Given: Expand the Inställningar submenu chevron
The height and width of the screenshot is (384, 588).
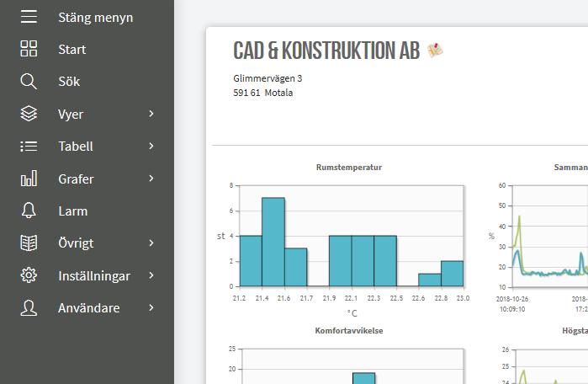Looking at the screenshot, I should [x=151, y=275].
